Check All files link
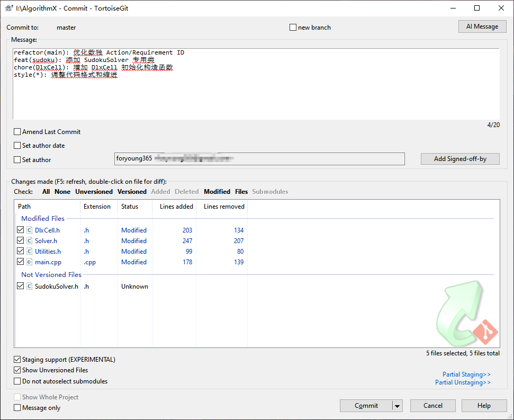 [x=46, y=192]
